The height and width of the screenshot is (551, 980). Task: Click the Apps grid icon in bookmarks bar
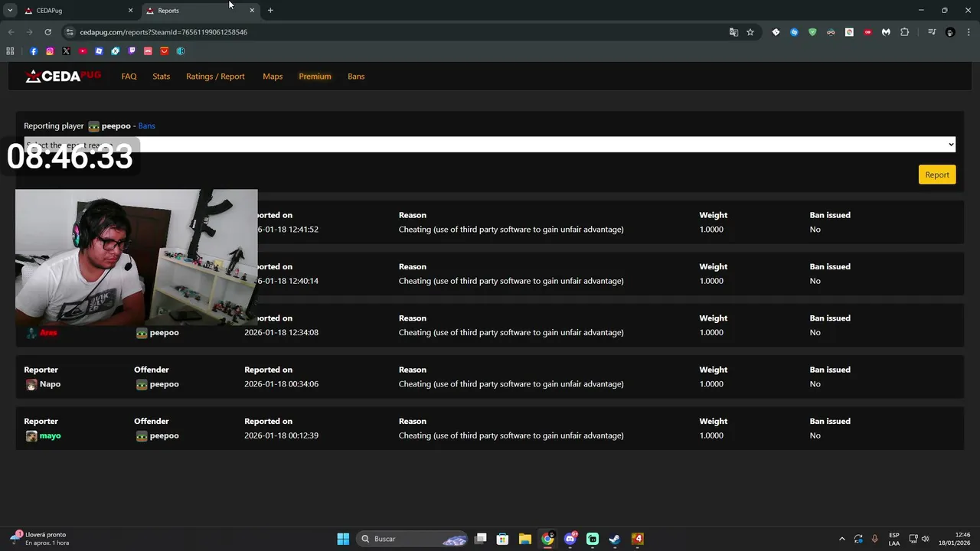[10, 51]
